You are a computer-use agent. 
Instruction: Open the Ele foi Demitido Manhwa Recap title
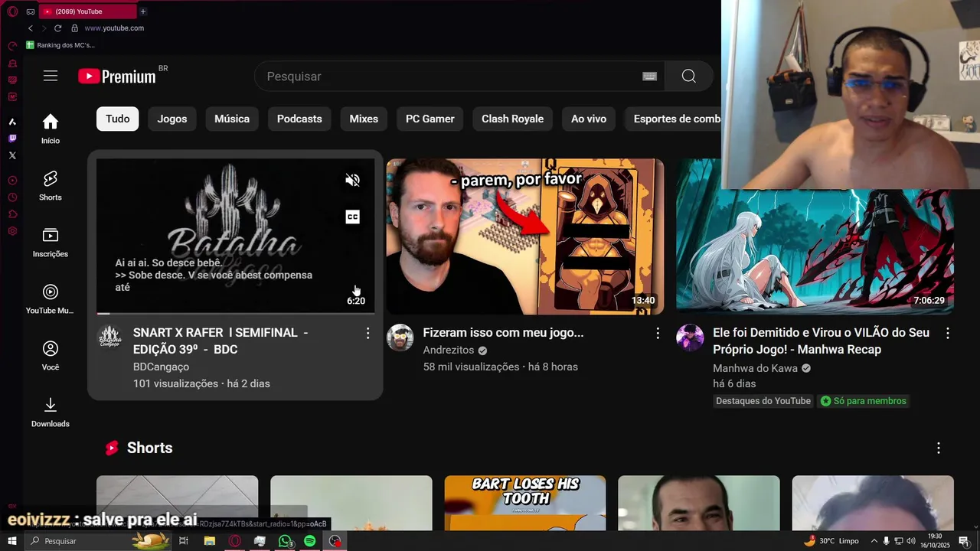[x=821, y=341]
